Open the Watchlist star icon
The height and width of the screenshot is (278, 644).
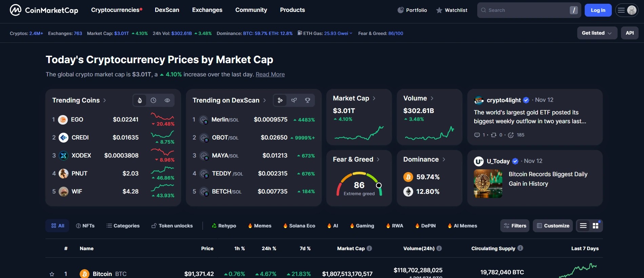tap(439, 10)
